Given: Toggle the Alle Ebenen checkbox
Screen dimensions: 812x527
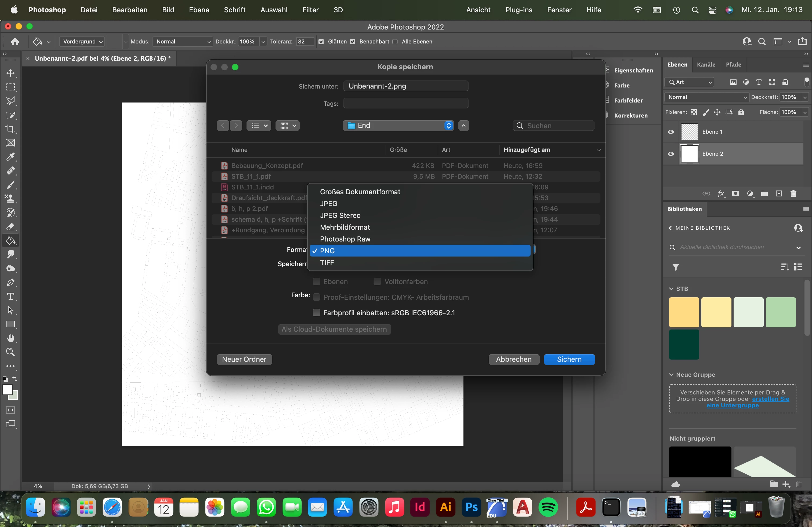Looking at the screenshot, I should [395, 42].
